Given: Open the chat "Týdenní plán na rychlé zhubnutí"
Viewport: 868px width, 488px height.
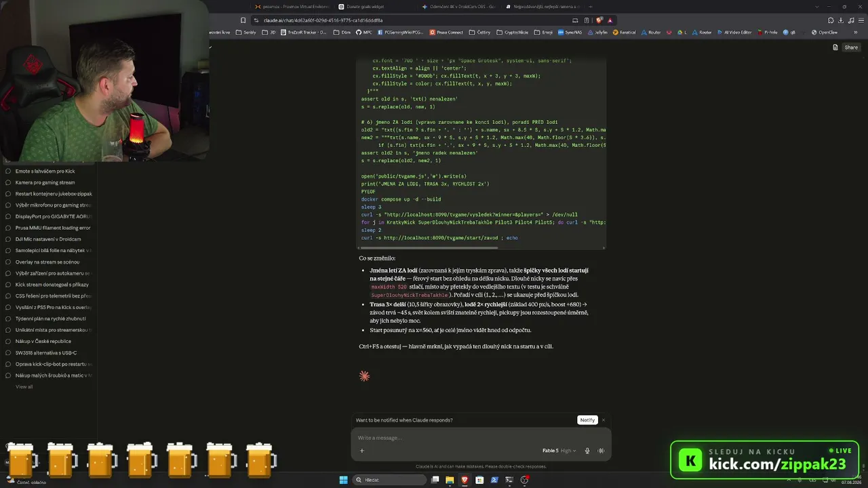Looking at the screenshot, I should click(49, 319).
